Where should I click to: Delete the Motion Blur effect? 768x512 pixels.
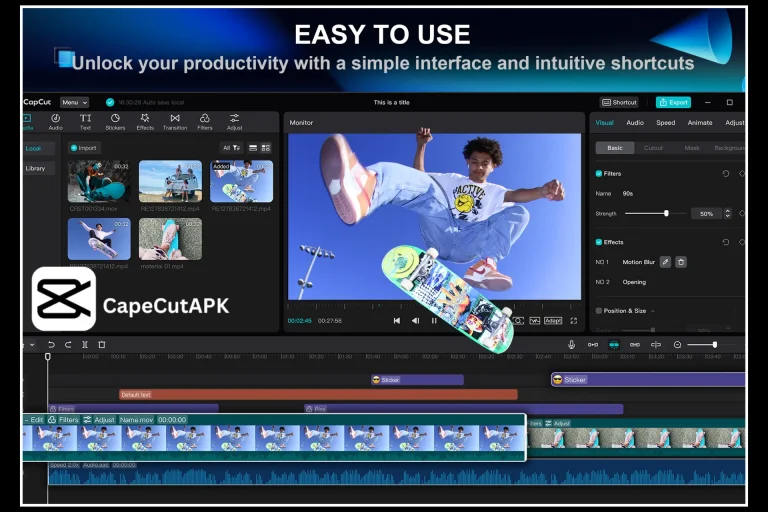681,262
